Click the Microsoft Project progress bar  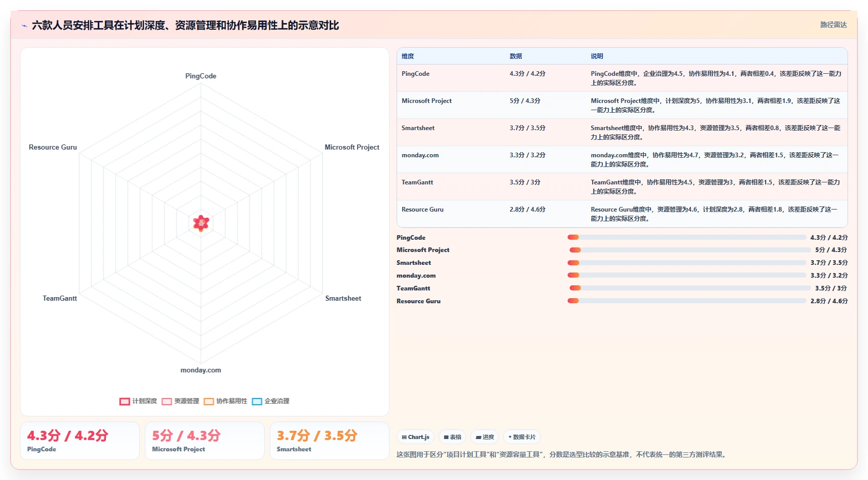coord(690,250)
